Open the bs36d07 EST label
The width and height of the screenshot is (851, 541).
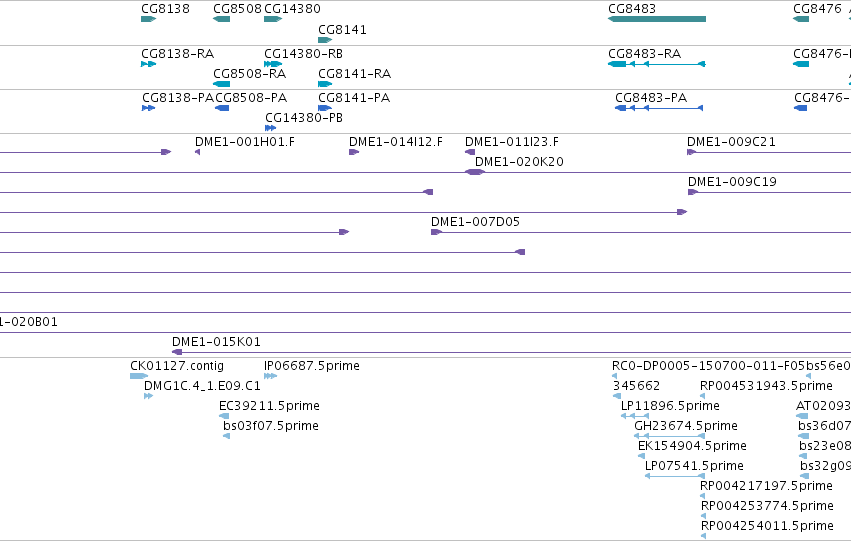coord(824,426)
